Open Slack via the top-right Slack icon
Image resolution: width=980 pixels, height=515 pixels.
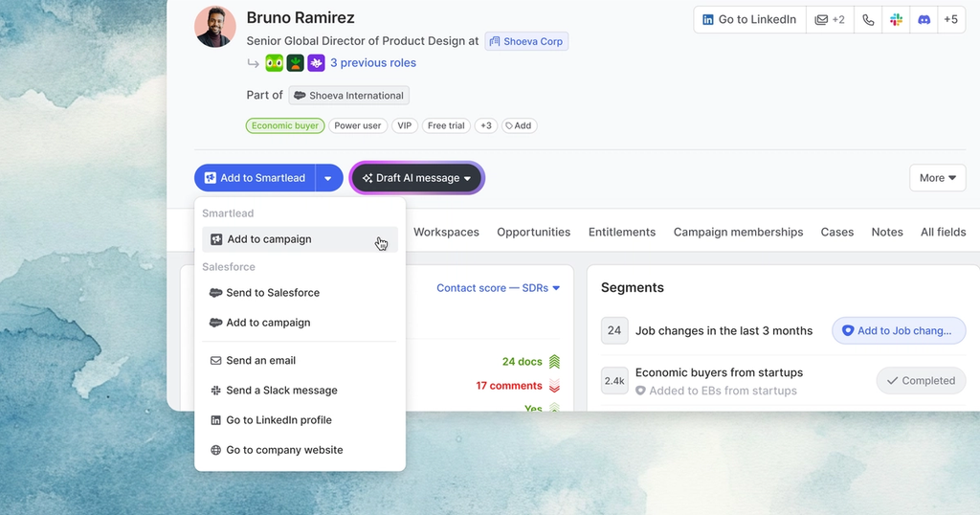[896, 20]
